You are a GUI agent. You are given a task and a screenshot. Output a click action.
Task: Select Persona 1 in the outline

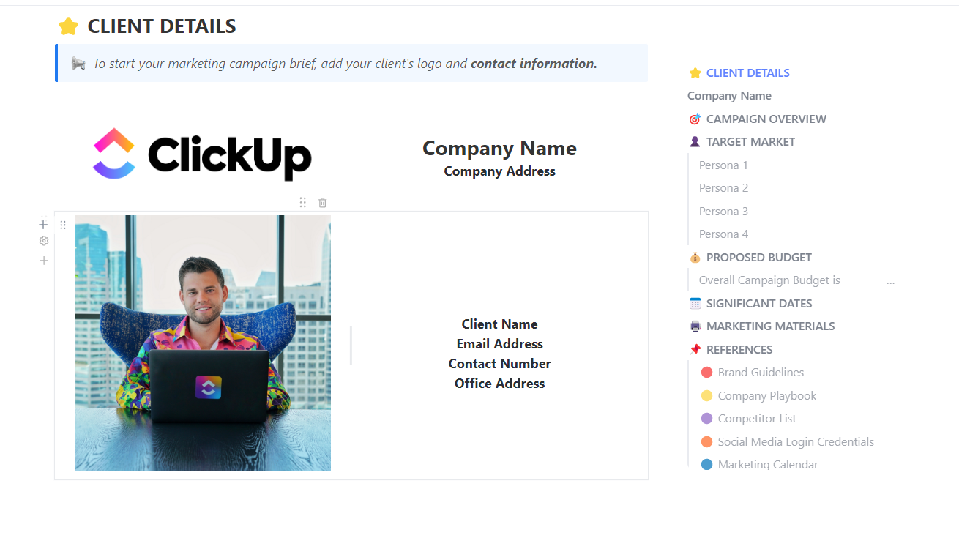click(723, 165)
